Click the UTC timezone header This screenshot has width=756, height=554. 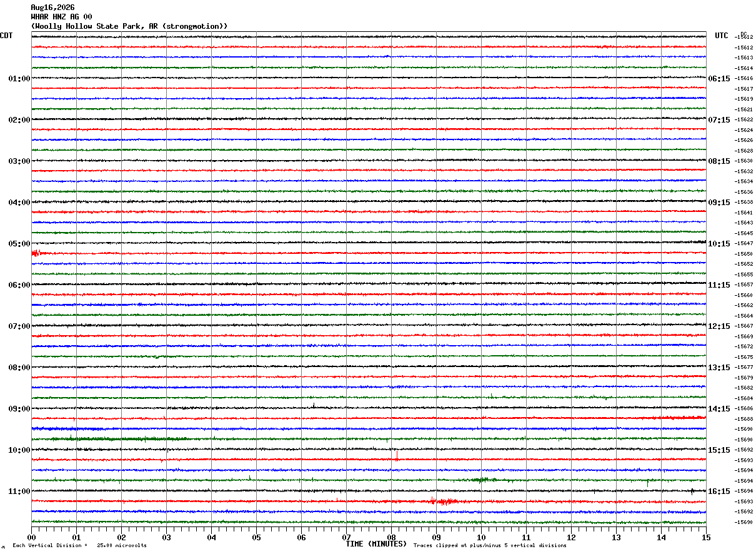(722, 36)
